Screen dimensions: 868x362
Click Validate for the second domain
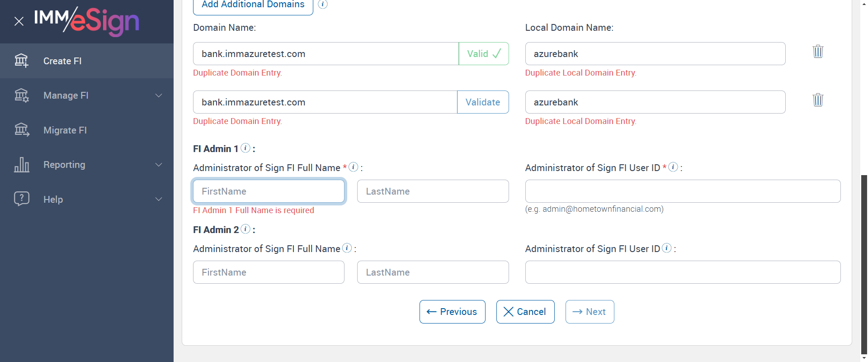(x=482, y=102)
